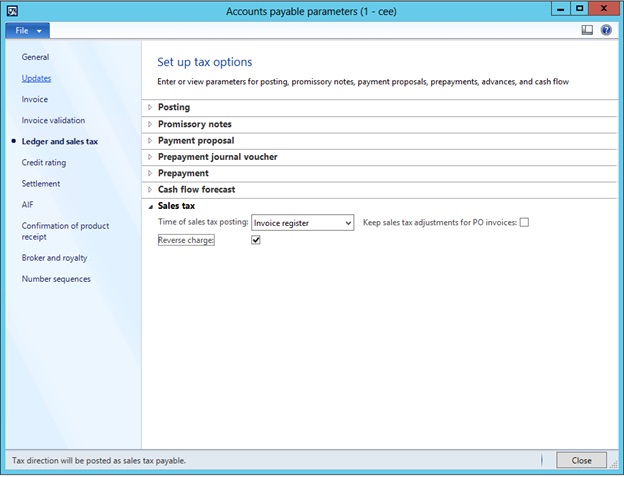Open the AIF section
This screenshot has height=477, width=624.
[27, 204]
